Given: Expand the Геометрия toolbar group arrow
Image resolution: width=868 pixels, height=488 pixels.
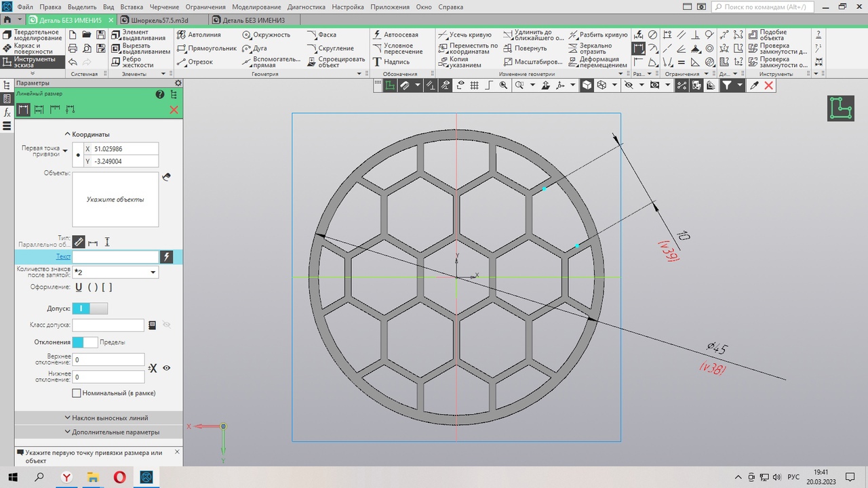Looking at the screenshot, I should click(361, 74).
